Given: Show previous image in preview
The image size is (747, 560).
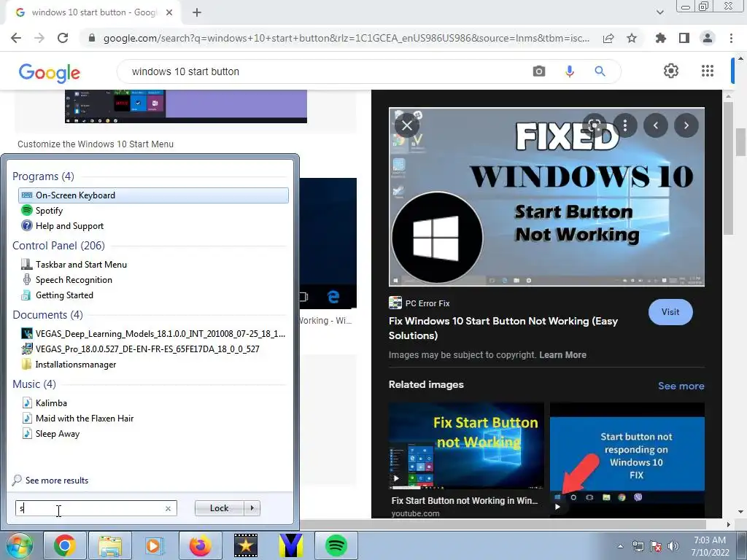Looking at the screenshot, I should tap(656, 125).
